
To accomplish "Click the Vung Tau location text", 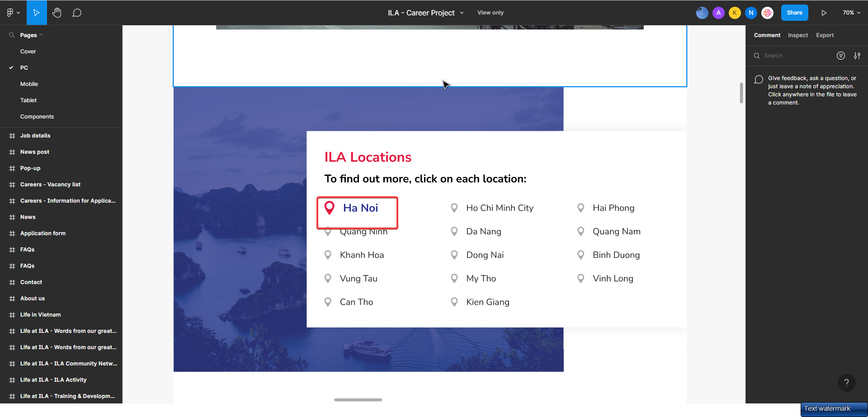I will 359,279.
